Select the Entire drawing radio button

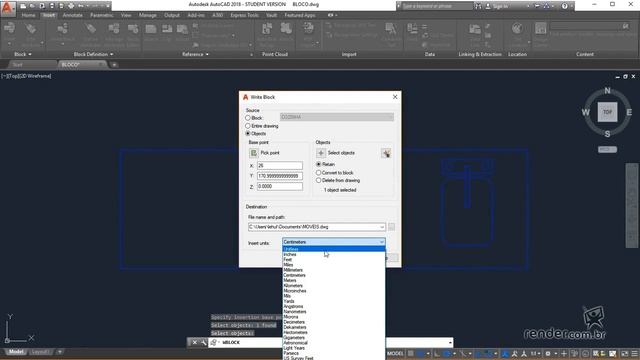click(248, 126)
